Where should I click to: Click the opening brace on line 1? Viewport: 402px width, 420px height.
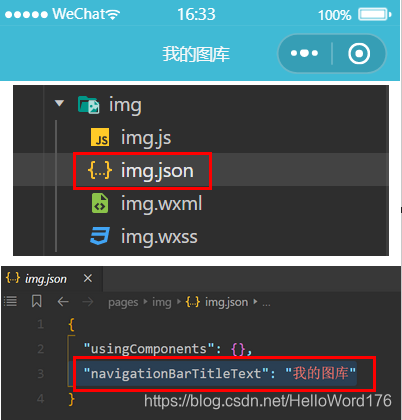click(x=71, y=324)
